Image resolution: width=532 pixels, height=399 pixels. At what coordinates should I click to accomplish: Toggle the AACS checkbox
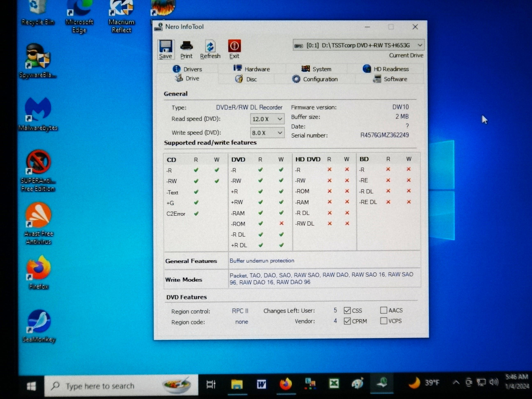pyautogui.click(x=384, y=310)
